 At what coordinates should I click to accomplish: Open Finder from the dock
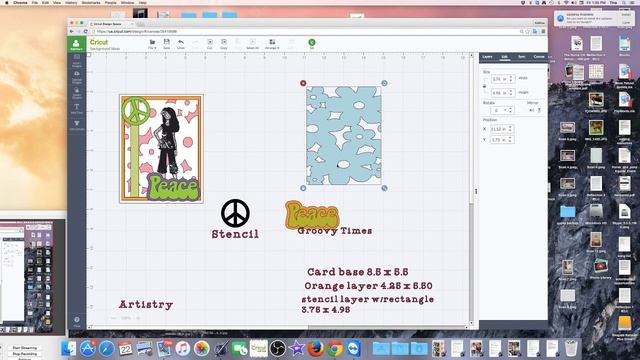pyautogui.click(x=68, y=349)
